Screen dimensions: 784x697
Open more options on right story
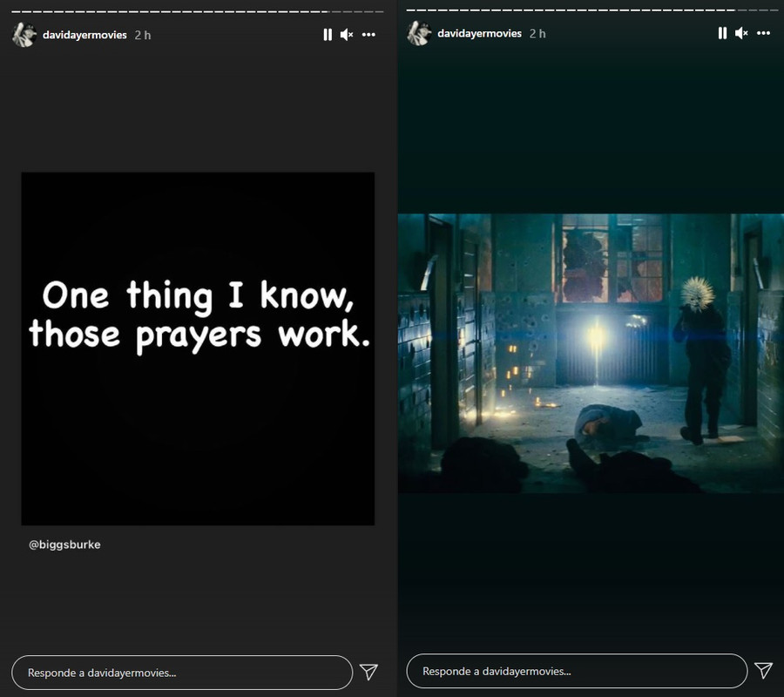click(763, 33)
